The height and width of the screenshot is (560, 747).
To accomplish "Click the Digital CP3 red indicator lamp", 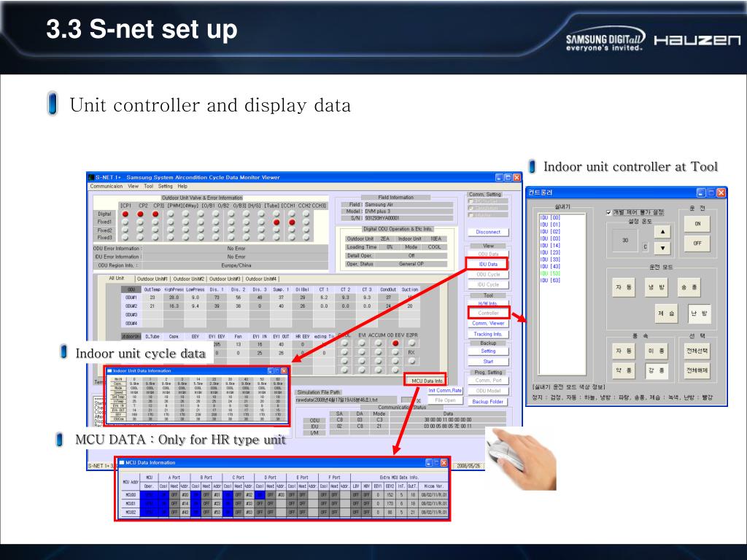I will coord(155,214).
